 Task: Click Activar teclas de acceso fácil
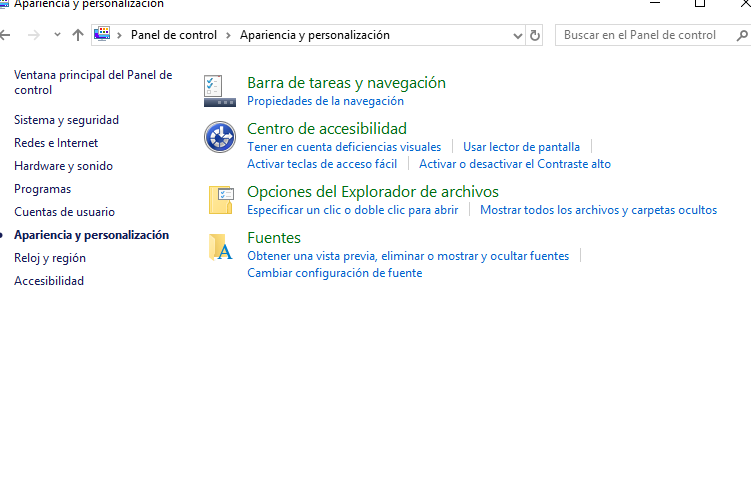[x=322, y=164]
